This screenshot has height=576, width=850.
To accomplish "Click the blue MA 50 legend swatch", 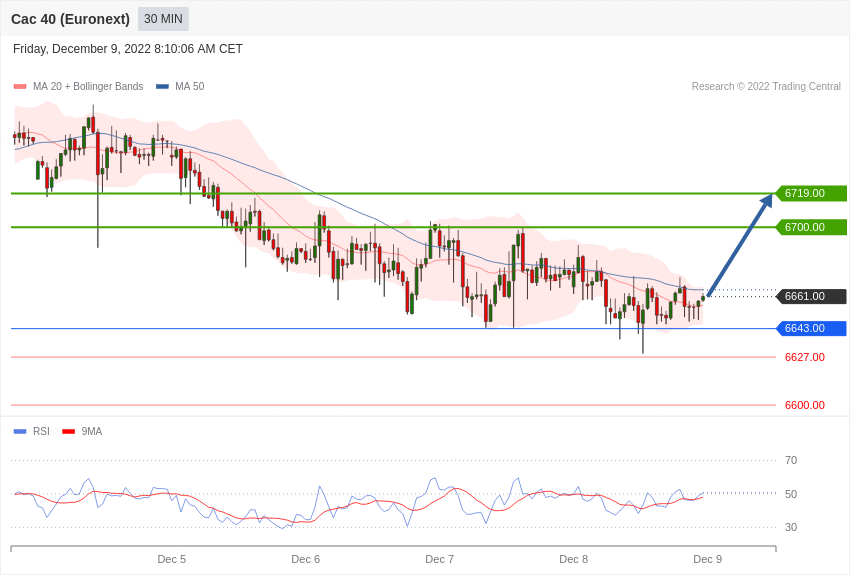I will [x=162, y=87].
